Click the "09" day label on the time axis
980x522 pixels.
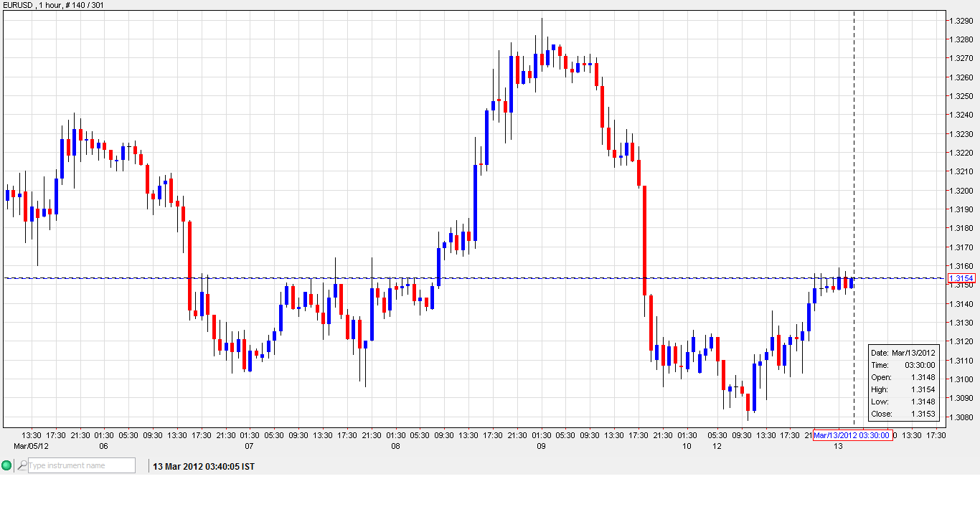[541, 446]
